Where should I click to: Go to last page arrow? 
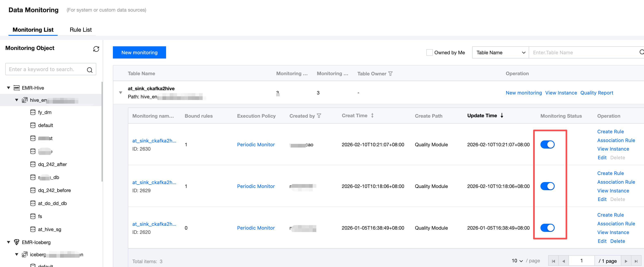[636, 261]
